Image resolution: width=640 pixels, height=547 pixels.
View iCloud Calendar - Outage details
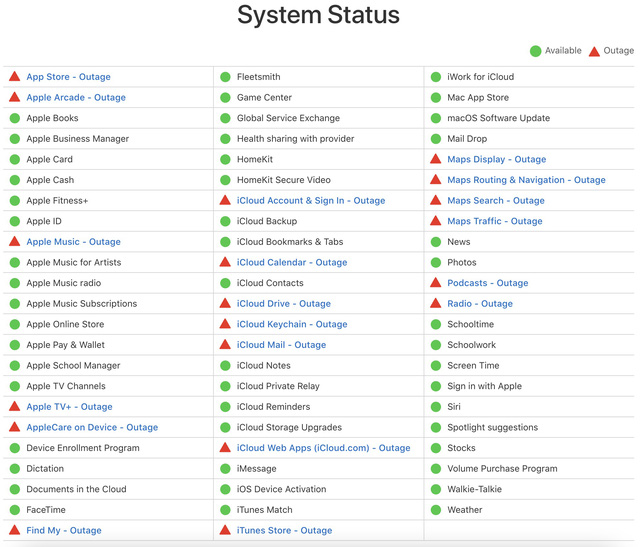[292, 262]
